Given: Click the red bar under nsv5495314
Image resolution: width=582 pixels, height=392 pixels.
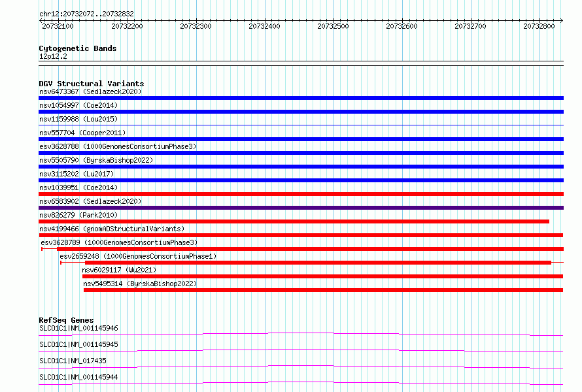Looking at the screenshot, I should 323,290.
